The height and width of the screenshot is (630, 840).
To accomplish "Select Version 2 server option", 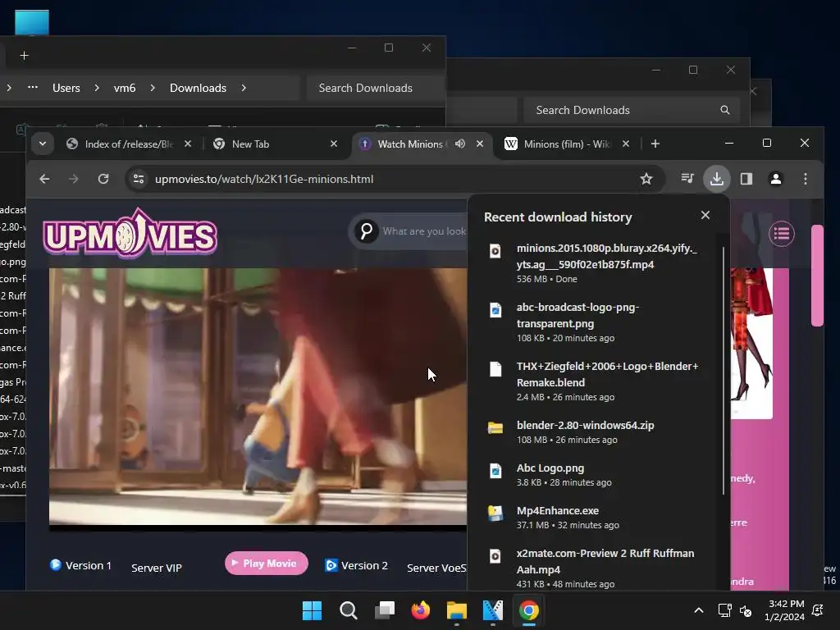I will coord(356,565).
